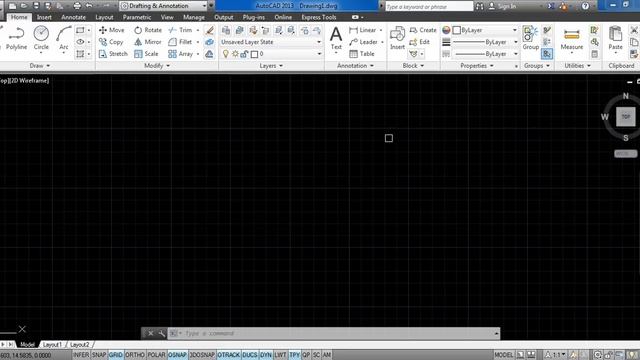Open the layer 0 dropdown list
This screenshot has width=640, height=360.
point(319,54)
